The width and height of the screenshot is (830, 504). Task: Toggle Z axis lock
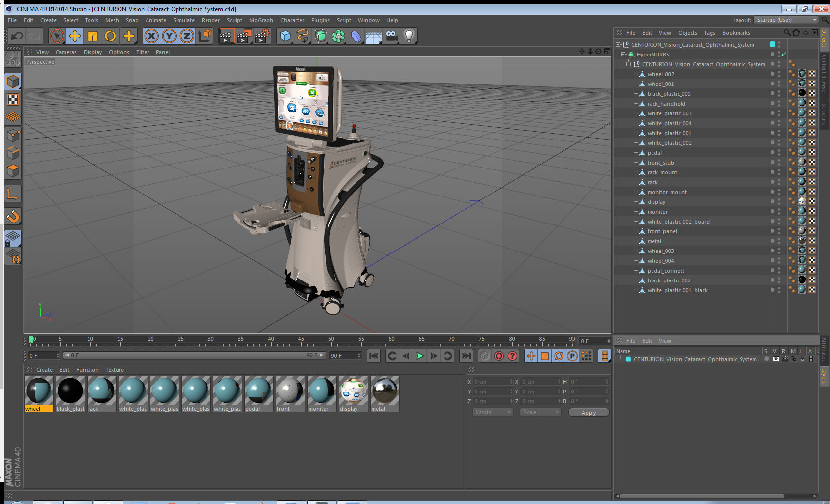187,36
